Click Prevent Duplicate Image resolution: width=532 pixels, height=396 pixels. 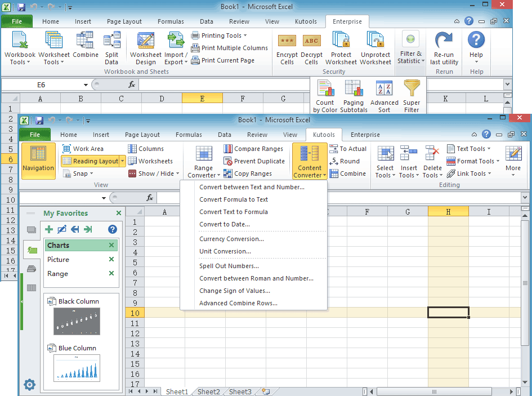click(254, 161)
